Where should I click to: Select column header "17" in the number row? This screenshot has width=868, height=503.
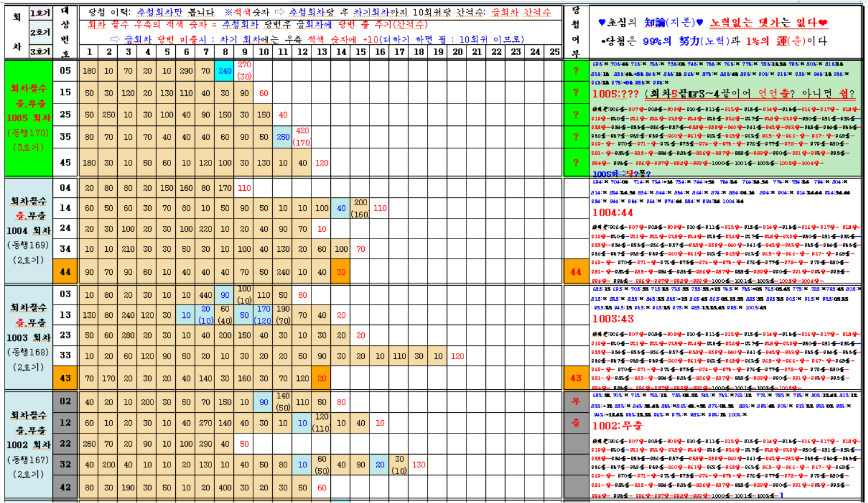tap(399, 52)
